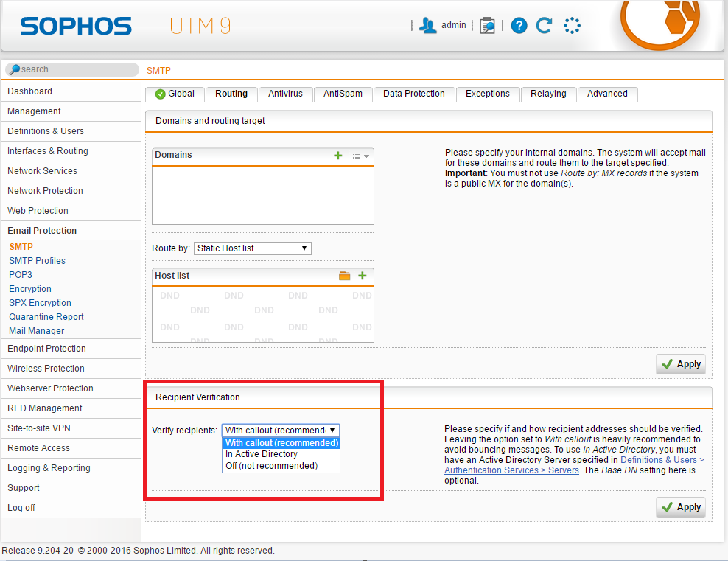Switch to the Routing tab

[x=231, y=94]
